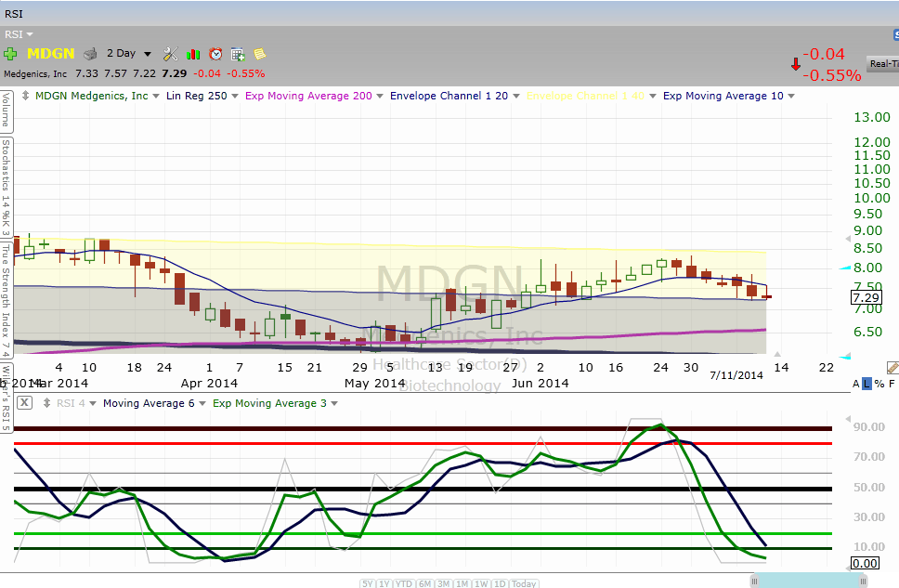The width and height of the screenshot is (899, 588).
Task: Toggle arithmetic scale with the A button
Action: click(x=855, y=383)
